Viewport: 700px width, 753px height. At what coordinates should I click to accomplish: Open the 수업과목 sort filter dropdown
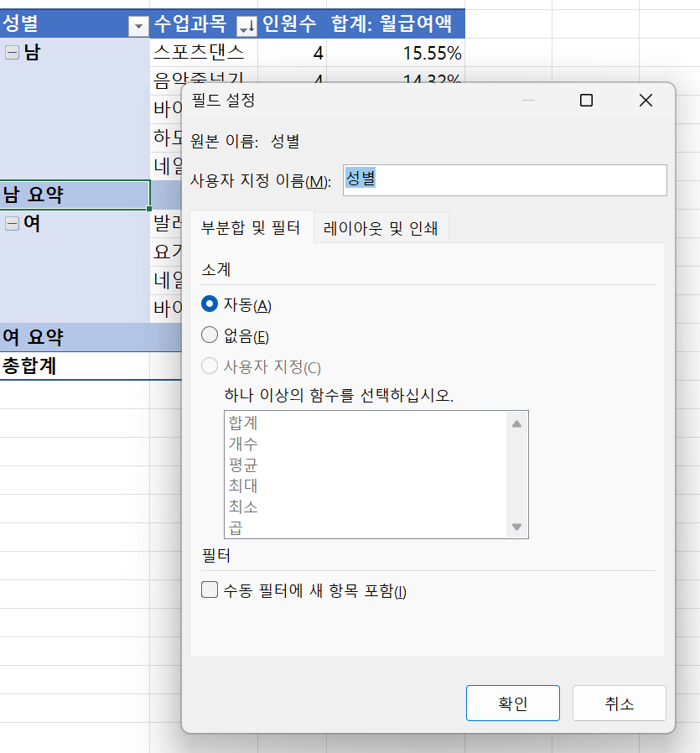point(246,27)
